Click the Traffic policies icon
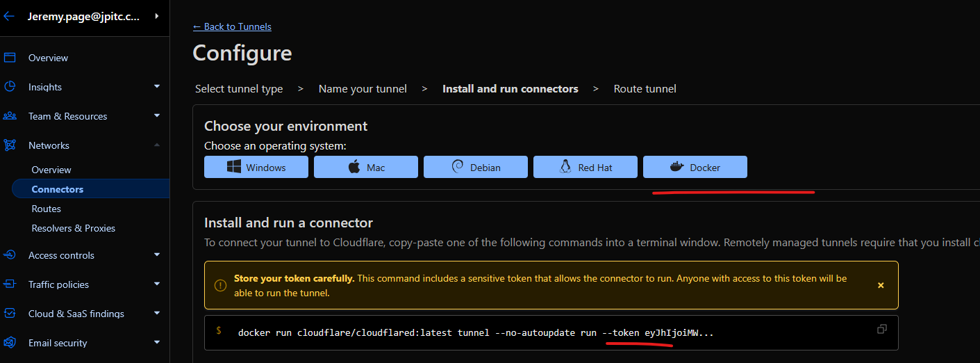This screenshot has height=363, width=980. (10, 284)
